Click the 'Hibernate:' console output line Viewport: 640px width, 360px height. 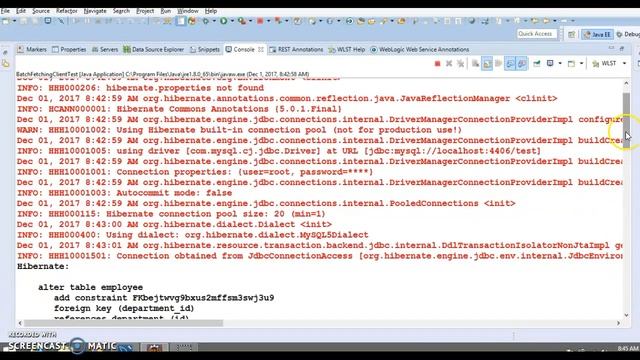[x=43, y=267]
